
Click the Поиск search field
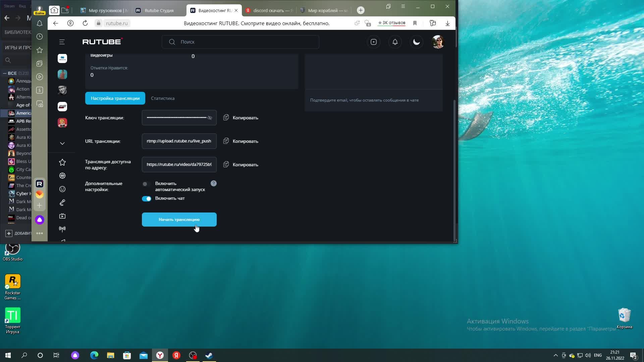(240, 42)
